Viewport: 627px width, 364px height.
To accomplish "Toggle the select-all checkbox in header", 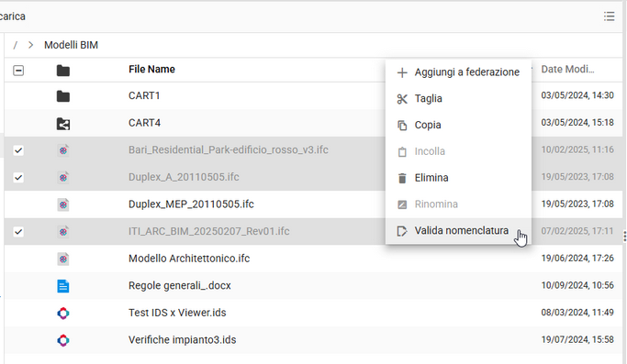I will 18,71.
